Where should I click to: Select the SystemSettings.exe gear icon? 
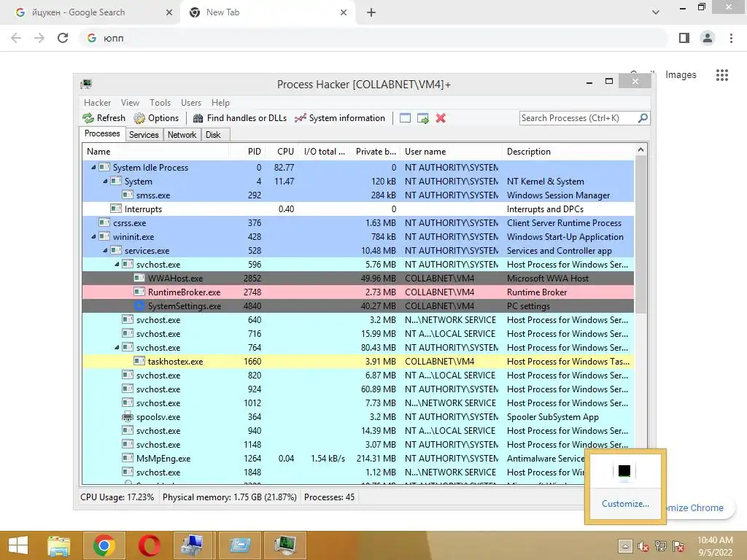pos(139,306)
